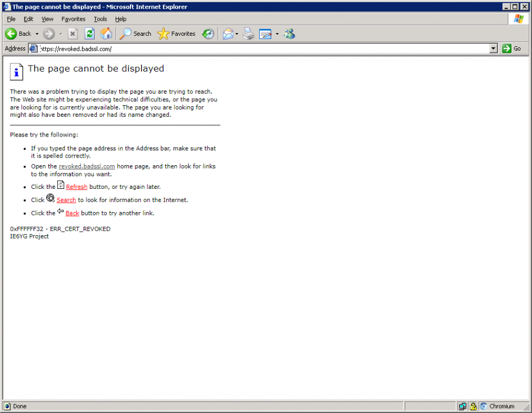Click into the Address bar URL field

coord(264,48)
